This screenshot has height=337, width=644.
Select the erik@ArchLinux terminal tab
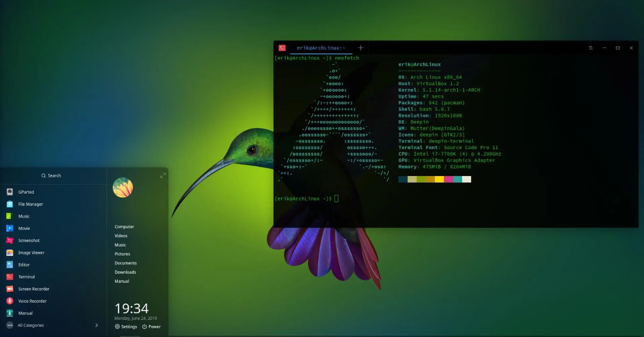[320, 48]
